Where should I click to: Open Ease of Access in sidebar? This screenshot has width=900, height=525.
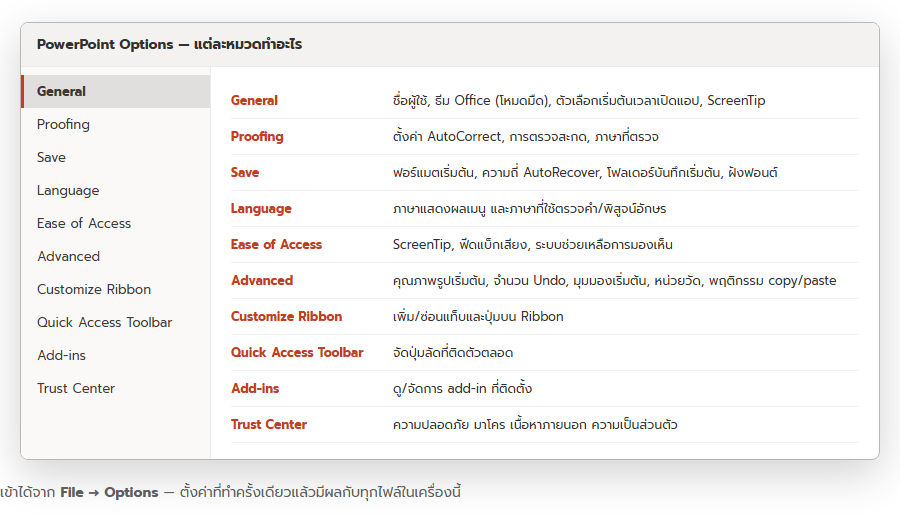(116, 223)
